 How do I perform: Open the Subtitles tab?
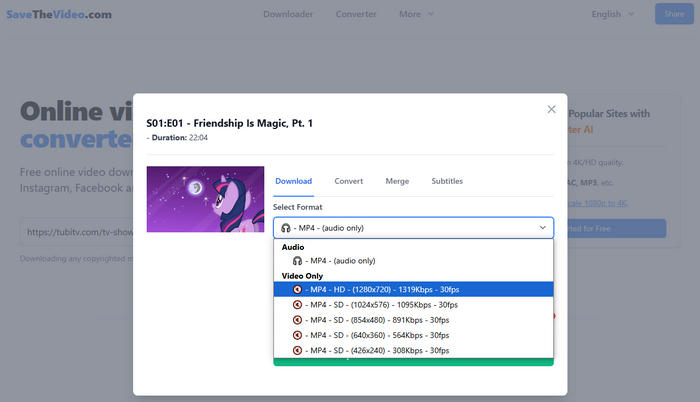(x=447, y=181)
